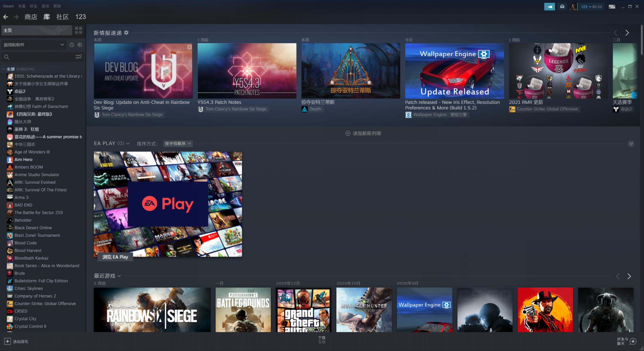Viewport: 644px width, 351px height.
Task: Switch to the 商店 tab
Action: pyautogui.click(x=31, y=17)
